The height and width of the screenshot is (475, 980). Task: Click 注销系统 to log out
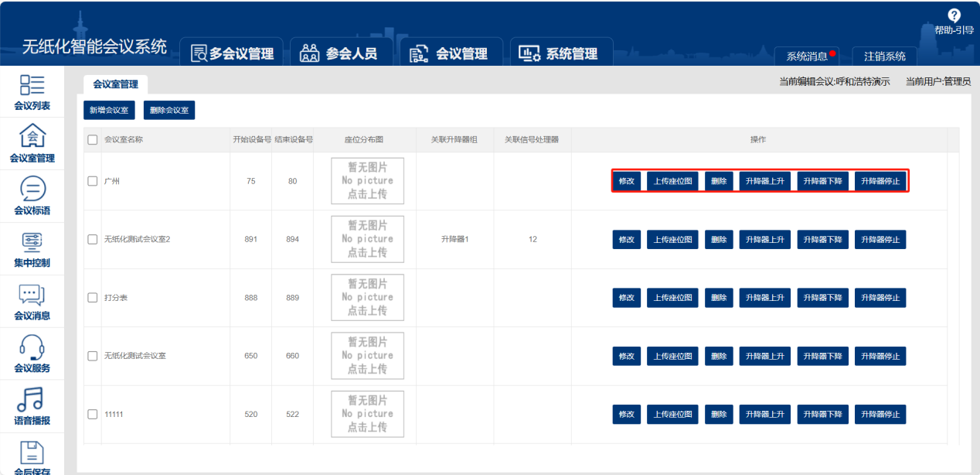pos(885,56)
